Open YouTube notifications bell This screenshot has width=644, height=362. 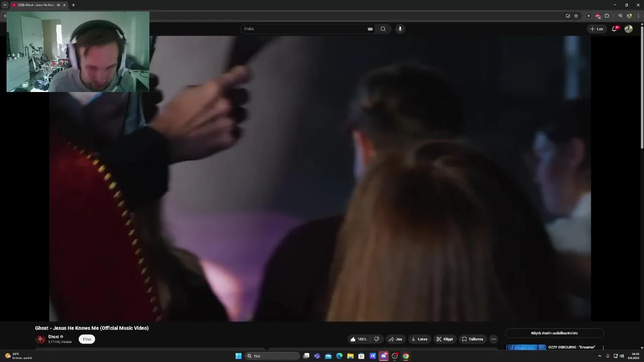tap(614, 29)
